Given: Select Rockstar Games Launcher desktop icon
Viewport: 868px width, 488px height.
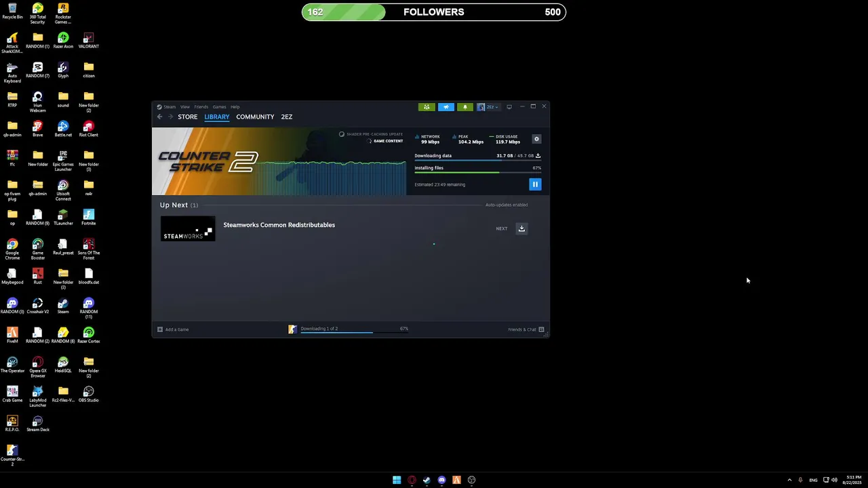Looking at the screenshot, I should 63,14.
